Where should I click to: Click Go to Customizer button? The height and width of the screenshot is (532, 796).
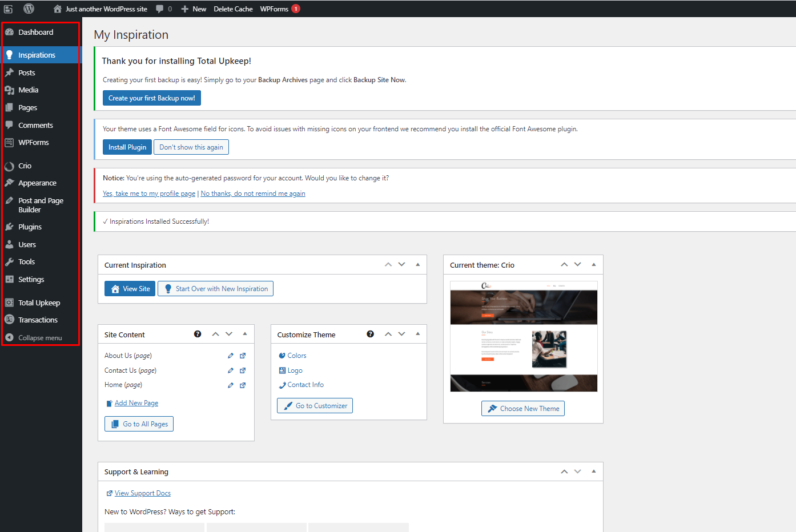[x=315, y=406]
